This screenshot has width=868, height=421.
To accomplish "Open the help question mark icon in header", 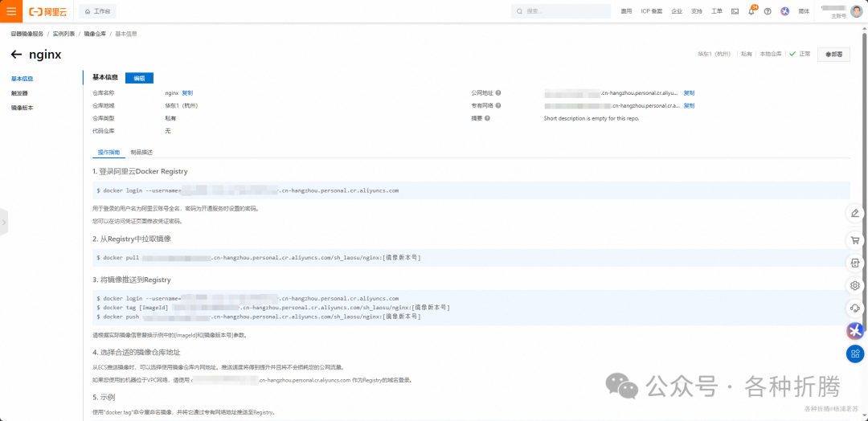I will (768, 11).
